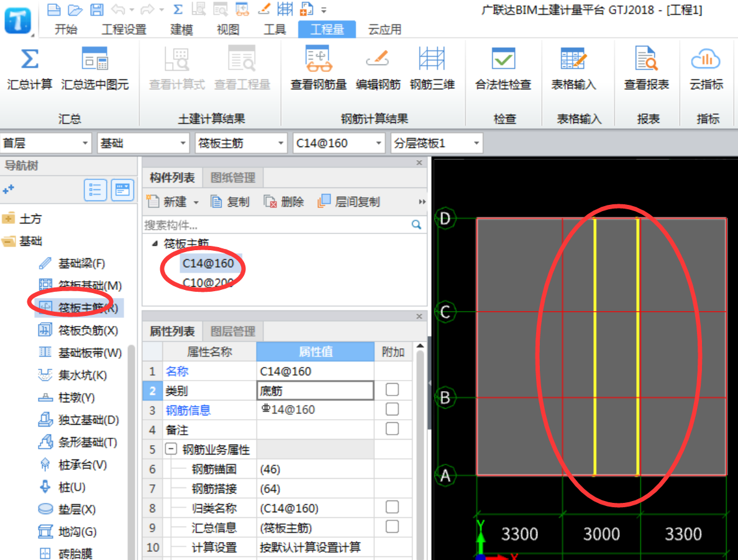
Task: Toggle 附加 checkbox for 归类名称 row
Action: point(392,507)
